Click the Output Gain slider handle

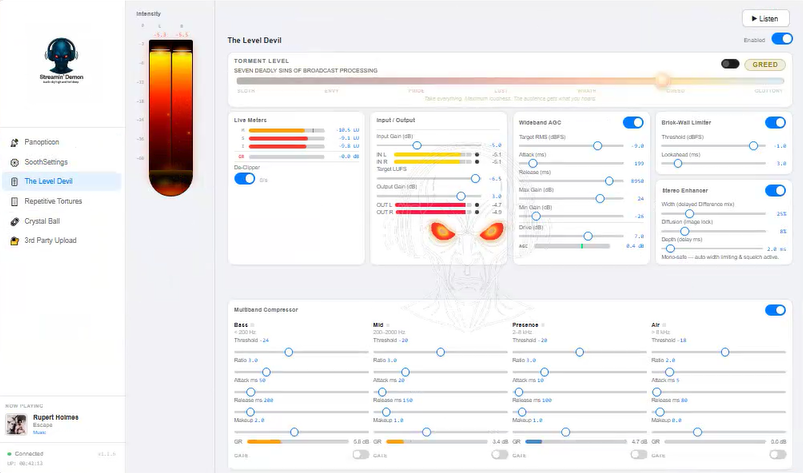[x=461, y=196]
